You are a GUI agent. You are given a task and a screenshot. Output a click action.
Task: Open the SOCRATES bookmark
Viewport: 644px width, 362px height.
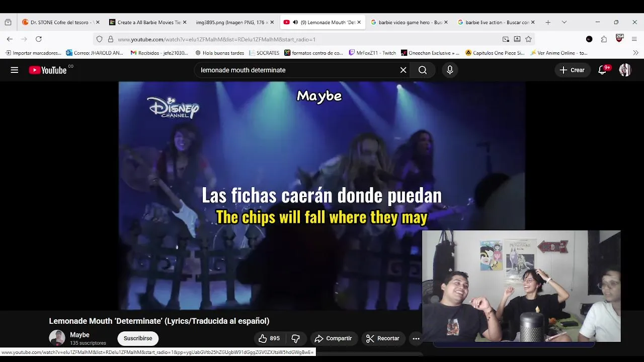click(264, 53)
